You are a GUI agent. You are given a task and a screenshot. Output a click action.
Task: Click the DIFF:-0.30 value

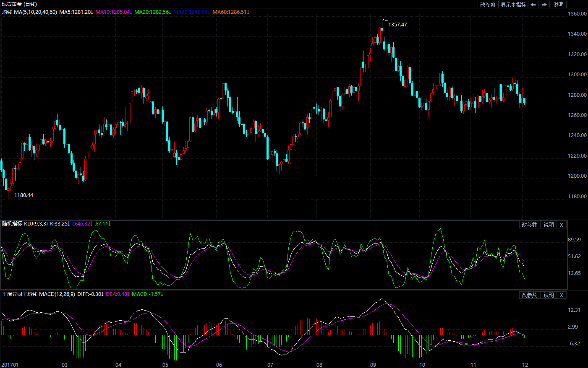tap(90, 294)
